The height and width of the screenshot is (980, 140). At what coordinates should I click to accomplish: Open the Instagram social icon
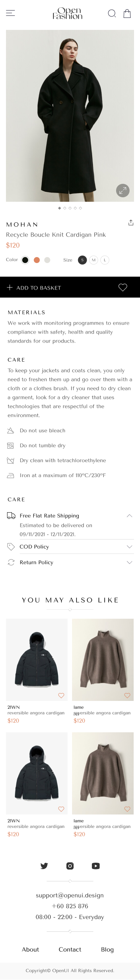point(70,866)
